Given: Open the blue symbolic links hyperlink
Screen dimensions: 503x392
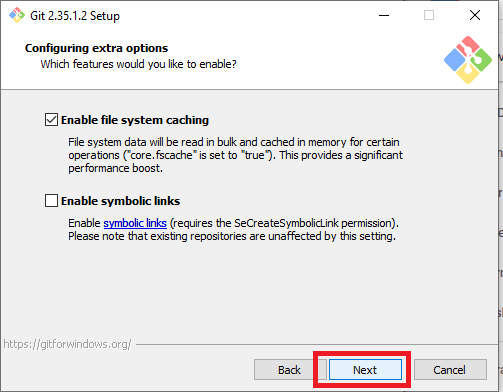Looking at the screenshot, I should click(135, 223).
